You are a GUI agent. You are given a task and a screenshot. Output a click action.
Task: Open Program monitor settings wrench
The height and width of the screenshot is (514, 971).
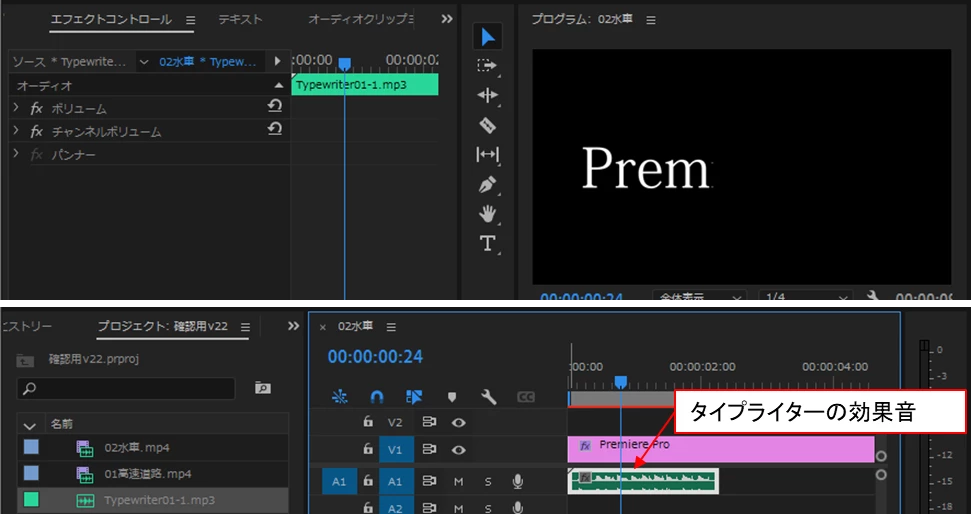[x=874, y=297]
